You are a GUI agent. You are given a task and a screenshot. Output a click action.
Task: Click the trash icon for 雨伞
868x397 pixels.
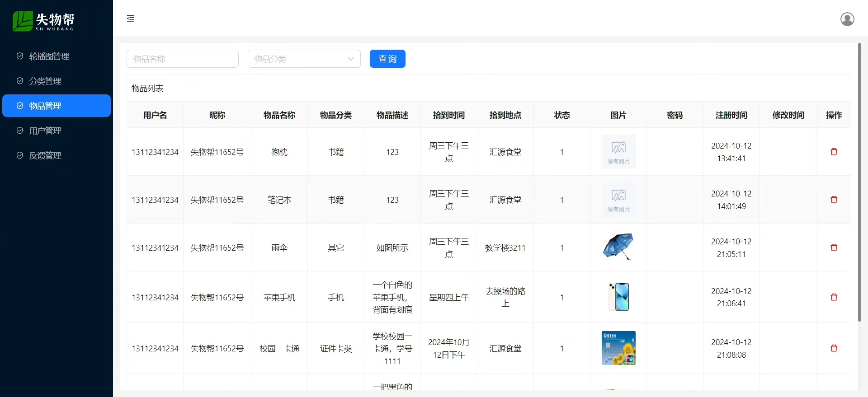(x=834, y=248)
